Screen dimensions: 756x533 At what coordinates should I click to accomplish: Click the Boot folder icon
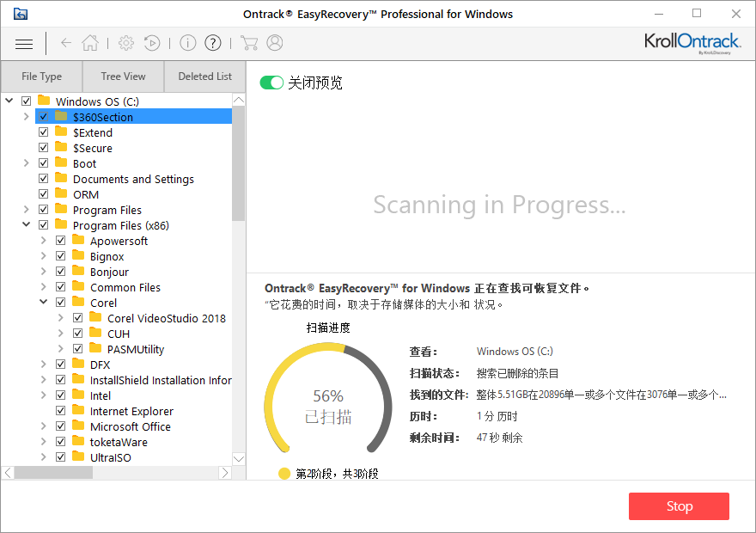tap(61, 162)
